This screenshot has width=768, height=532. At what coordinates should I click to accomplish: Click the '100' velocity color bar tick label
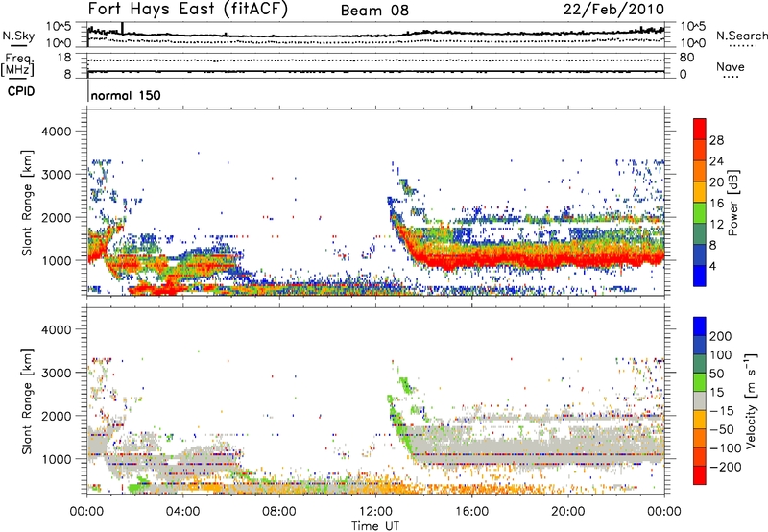pyautogui.click(x=721, y=354)
